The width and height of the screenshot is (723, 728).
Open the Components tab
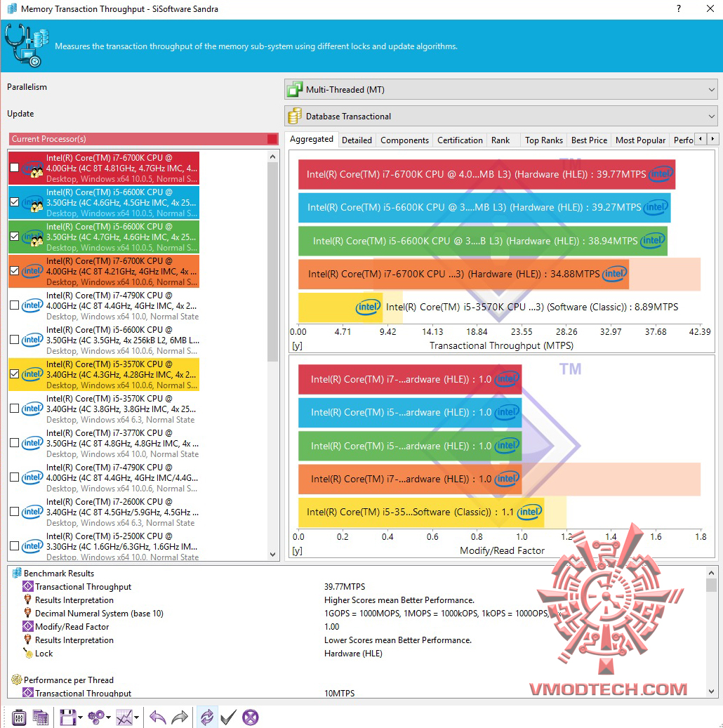pos(404,140)
